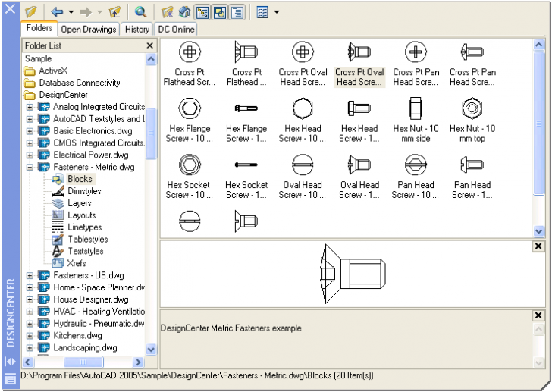552x392 pixels.
Task: Expand House Designer.dwg node
Action: coord(30,299)
